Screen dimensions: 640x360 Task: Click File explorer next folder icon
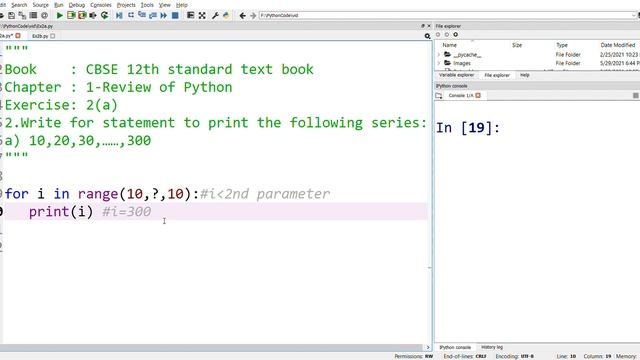coord(447,35)
